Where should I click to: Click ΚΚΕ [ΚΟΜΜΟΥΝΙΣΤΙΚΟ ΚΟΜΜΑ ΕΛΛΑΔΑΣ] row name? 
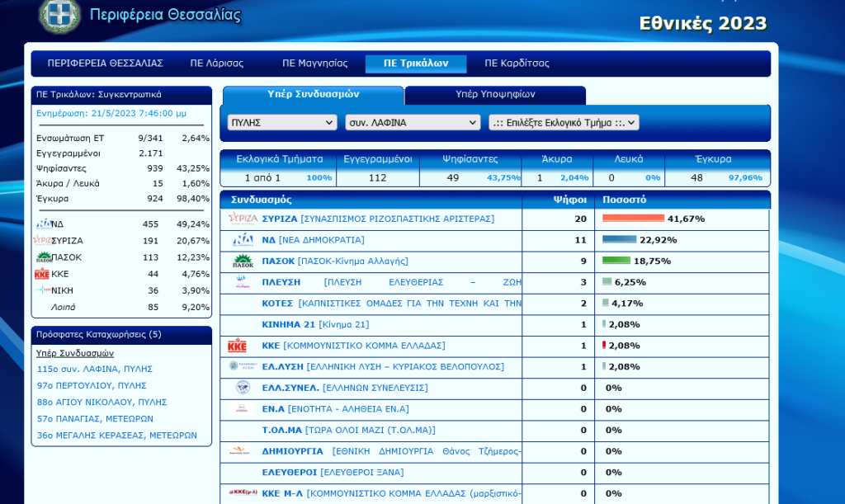(x=353, y=346)
